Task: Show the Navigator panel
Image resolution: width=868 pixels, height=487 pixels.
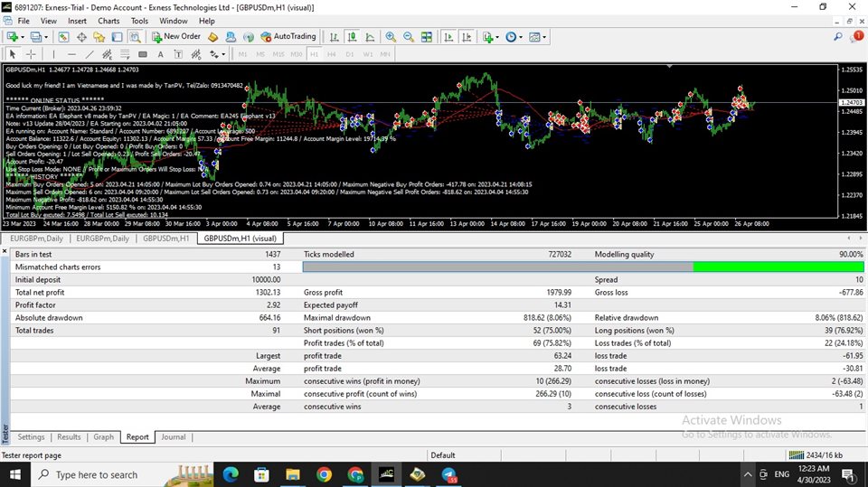Action: click(x=99, y=37)
